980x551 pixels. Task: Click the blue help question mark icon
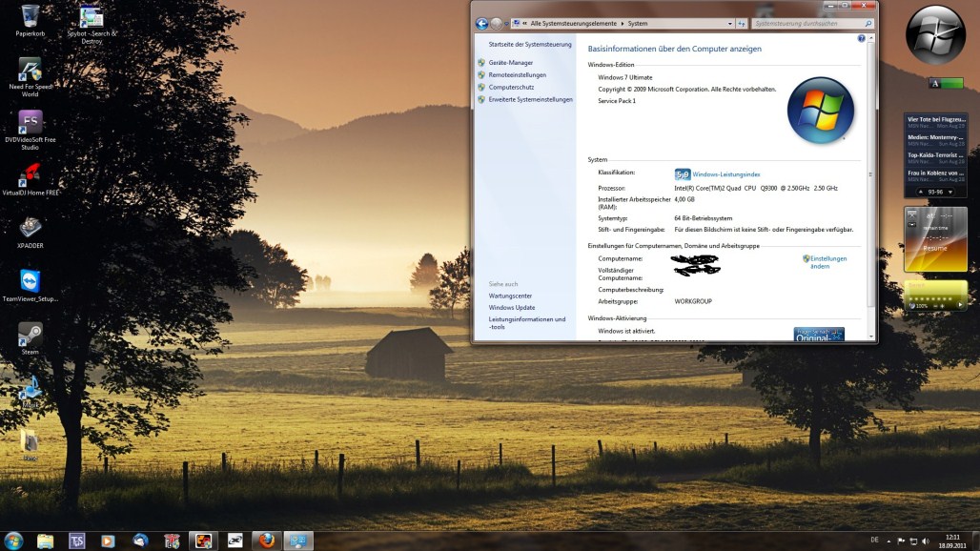[862, 39]
